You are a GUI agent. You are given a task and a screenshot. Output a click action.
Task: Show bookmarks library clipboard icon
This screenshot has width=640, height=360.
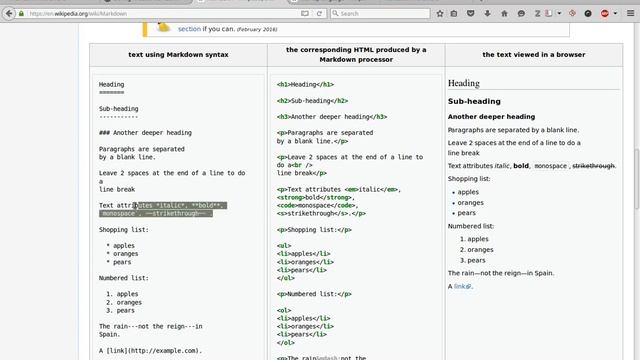click(x=454, y=13)
